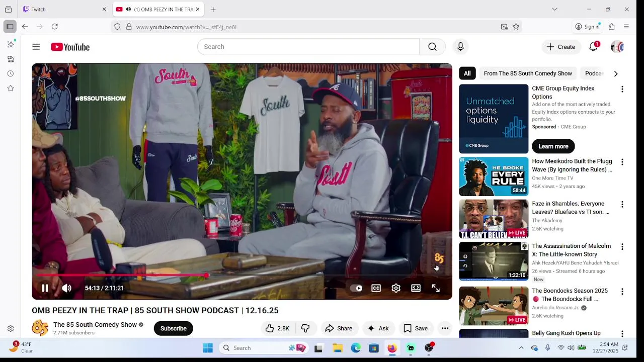The width and height of the screenshot is (644, 362).
Task: Go back to previous page
Action: pyautogui.click(x=25, y=27)
